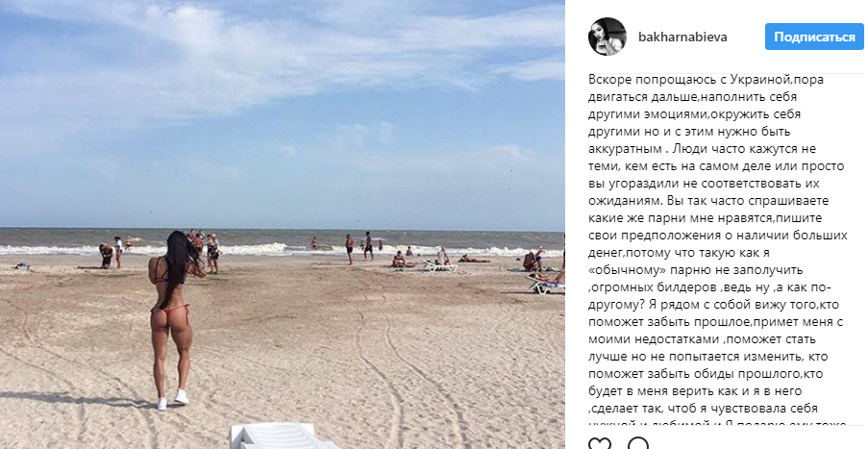Open the beach photo post image
This screenshot has width=868, height=449.
pos(283,224)
